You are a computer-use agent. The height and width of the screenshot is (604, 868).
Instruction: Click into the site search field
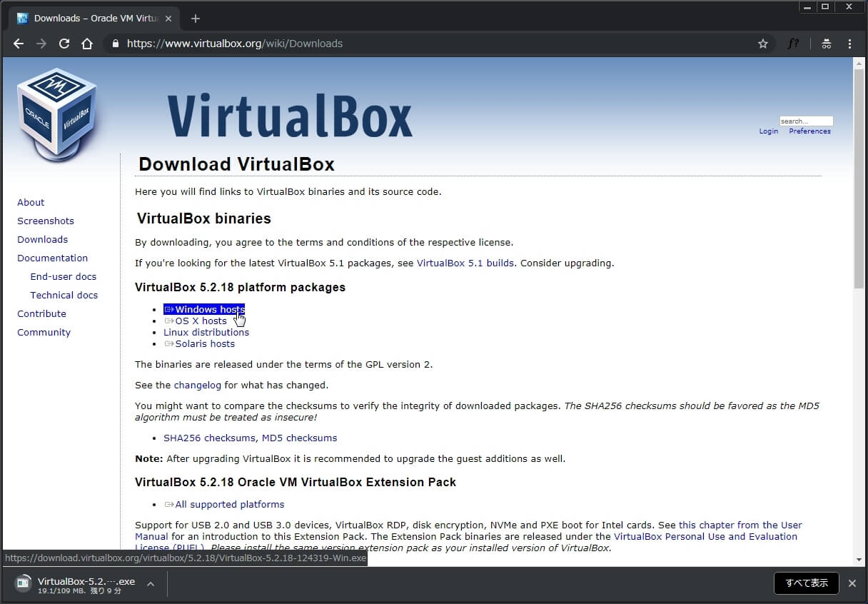click(x=805, y=121)
